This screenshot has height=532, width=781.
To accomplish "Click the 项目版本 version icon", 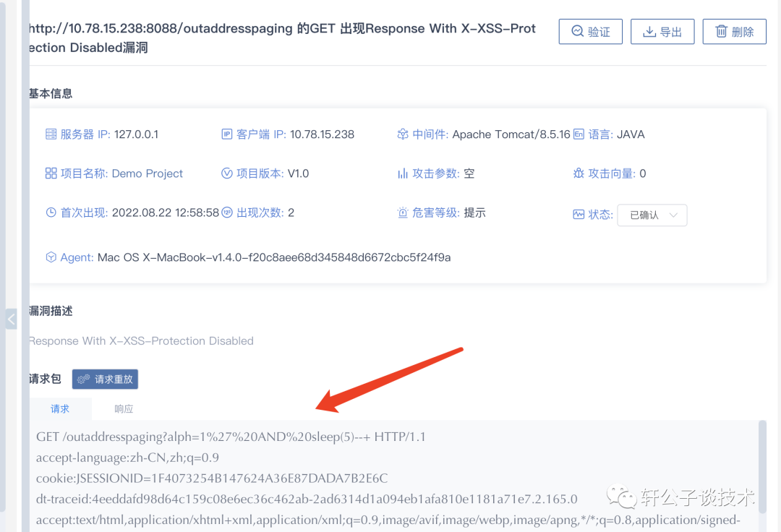I will [x=226, y=173].
